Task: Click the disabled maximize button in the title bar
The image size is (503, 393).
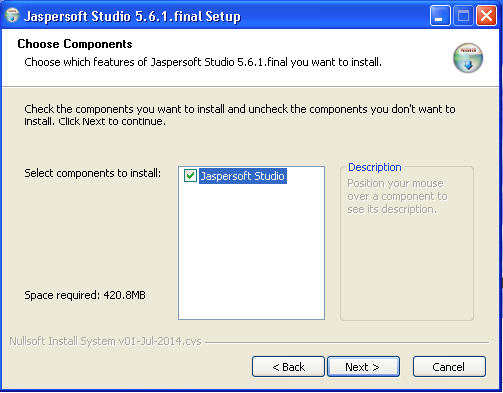Action: click(463, 16)
